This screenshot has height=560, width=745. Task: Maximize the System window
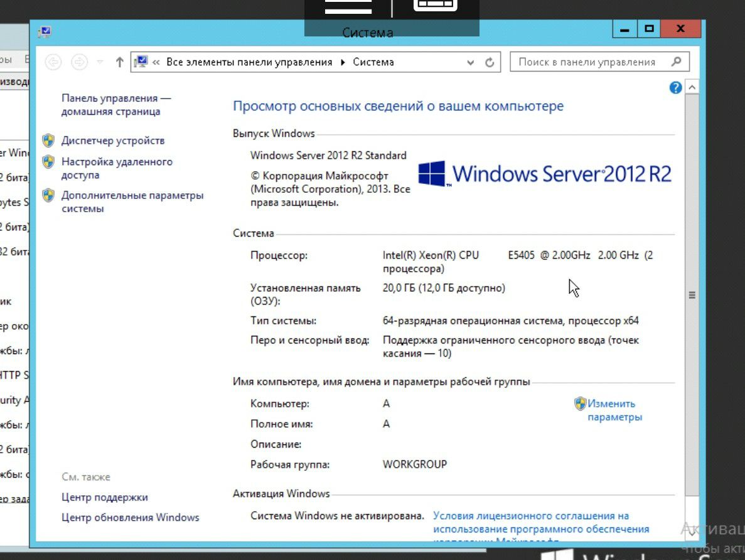pyautogui.click(x=649, y=29)
